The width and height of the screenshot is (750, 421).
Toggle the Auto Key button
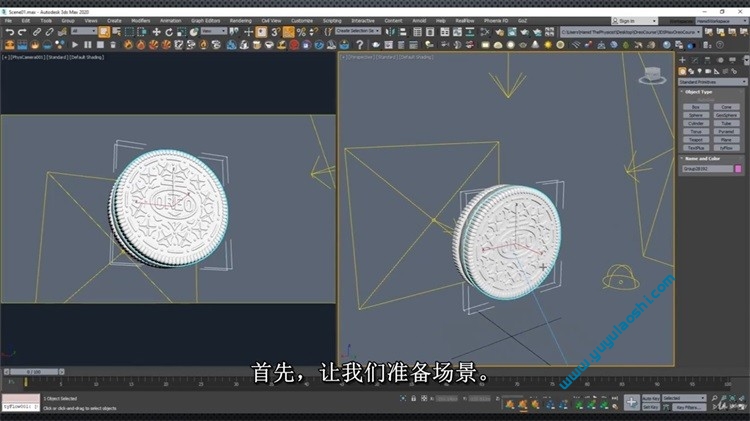651,398
